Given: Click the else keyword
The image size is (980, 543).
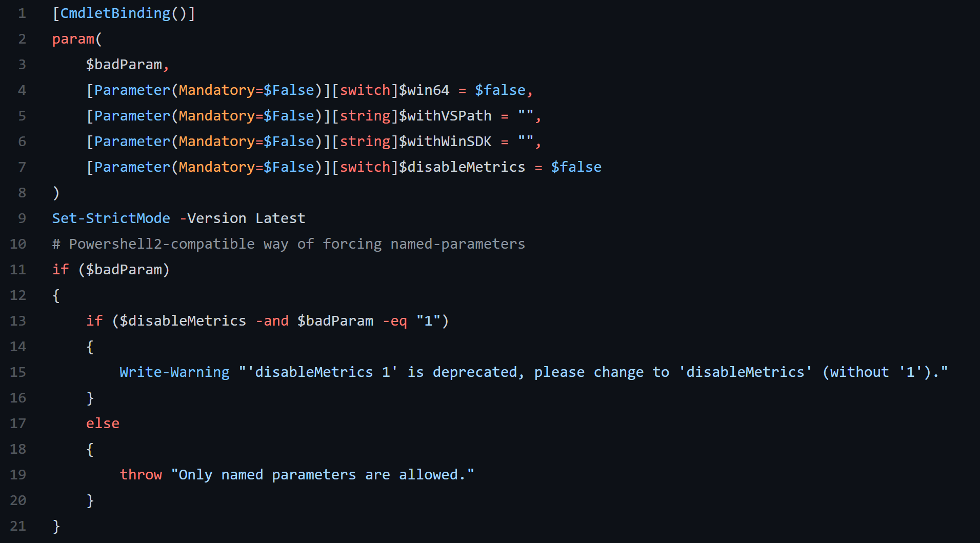Looking at the screenshot, I should click(x=103, y=424).
